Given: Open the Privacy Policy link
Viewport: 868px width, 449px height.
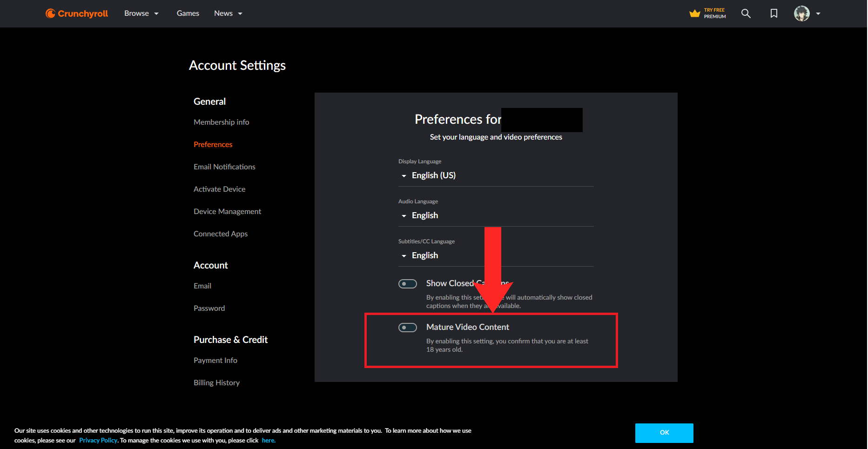Looking at the screenshot, I should coord(98,441).
